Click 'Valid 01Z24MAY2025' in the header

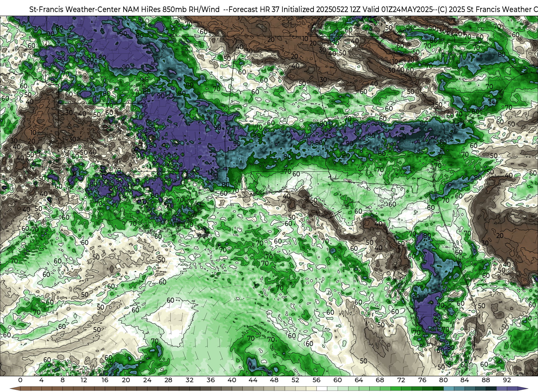coord(398,9)
